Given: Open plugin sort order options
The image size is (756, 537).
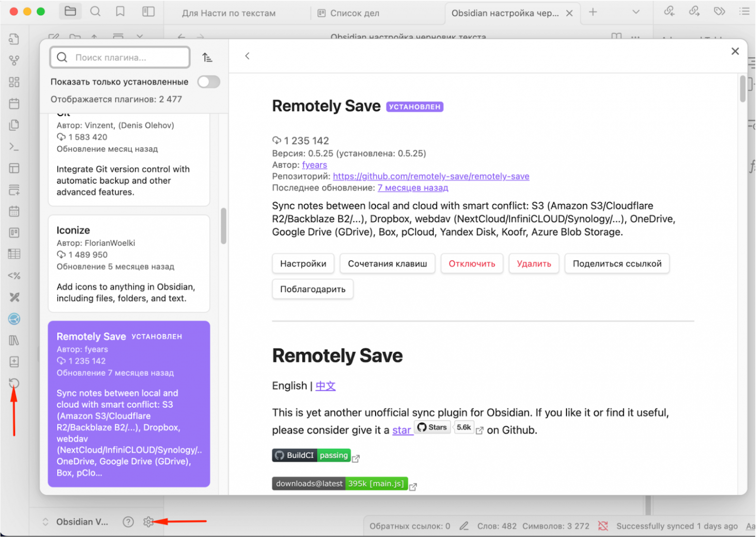Looking at the screenshot, I should coord(207,58).
